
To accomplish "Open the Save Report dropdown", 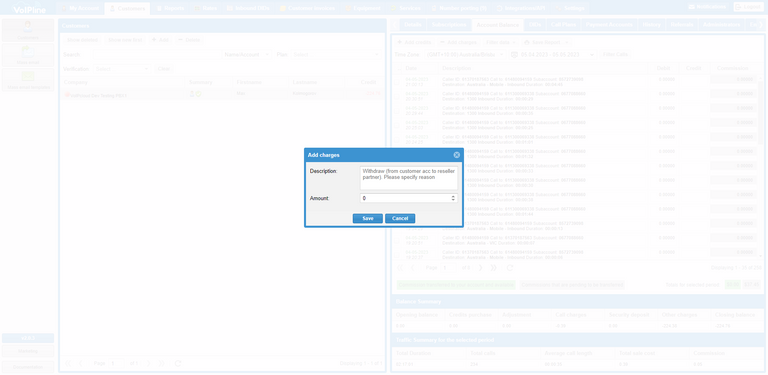I will click(546, 42).
